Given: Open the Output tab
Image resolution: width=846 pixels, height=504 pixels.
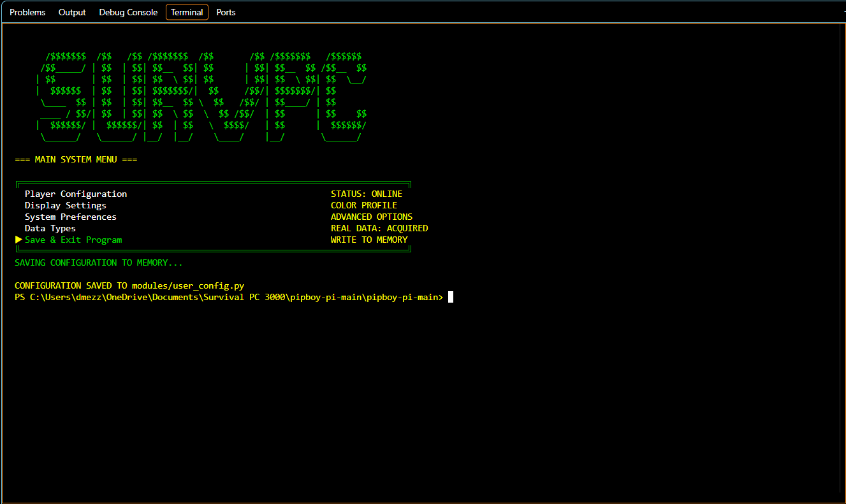Looking at the screenshot, I should (x=72, y=12).
